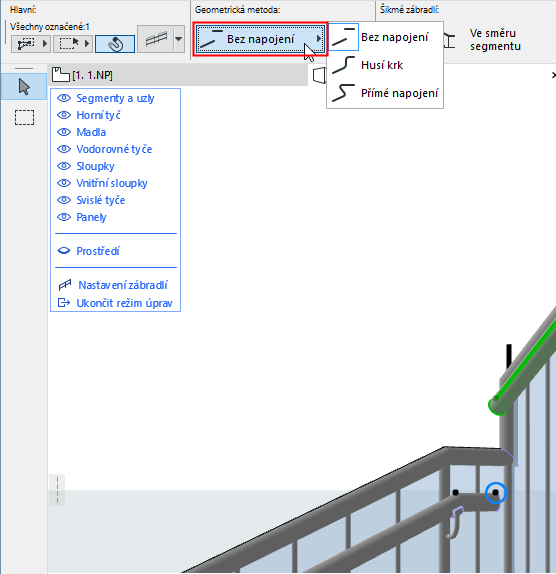Expand polyline selection method flyout arrow
The width and height of the screenshot is (556, 574).
45,44
